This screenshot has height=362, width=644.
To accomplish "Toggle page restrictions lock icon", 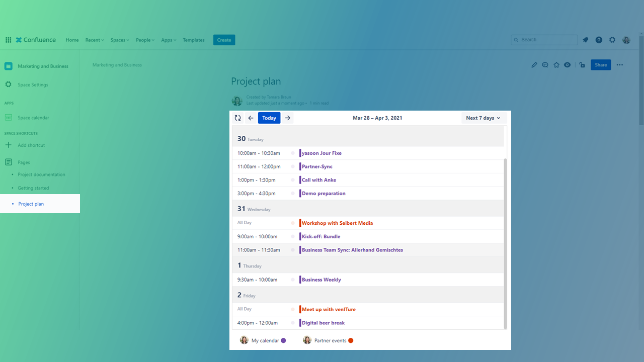I will click(582, 65).
